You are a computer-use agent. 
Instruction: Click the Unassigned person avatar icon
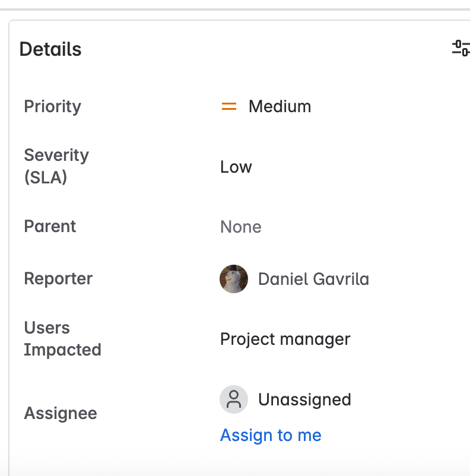pos(234,399)
